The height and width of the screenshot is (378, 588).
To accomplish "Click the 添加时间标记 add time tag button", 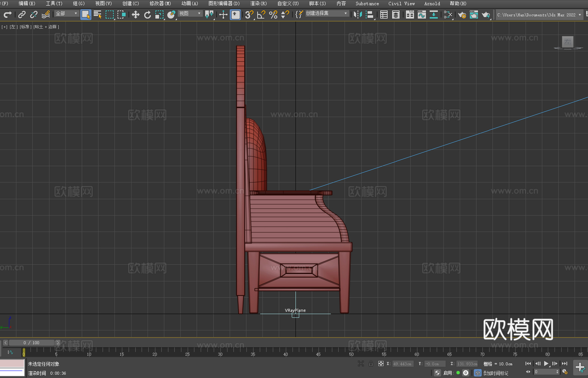I will coord(496,373).
